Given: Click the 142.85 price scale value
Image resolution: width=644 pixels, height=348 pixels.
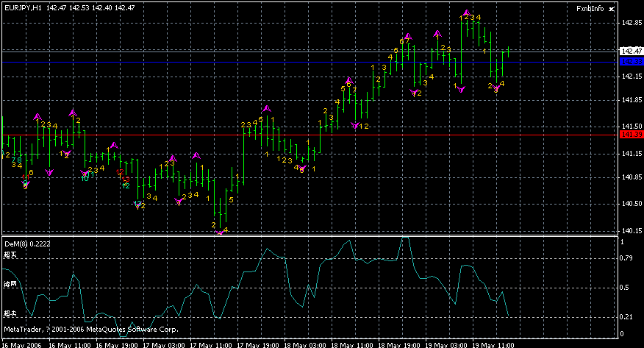Looking at the screenshot, I should pos(632,23).
